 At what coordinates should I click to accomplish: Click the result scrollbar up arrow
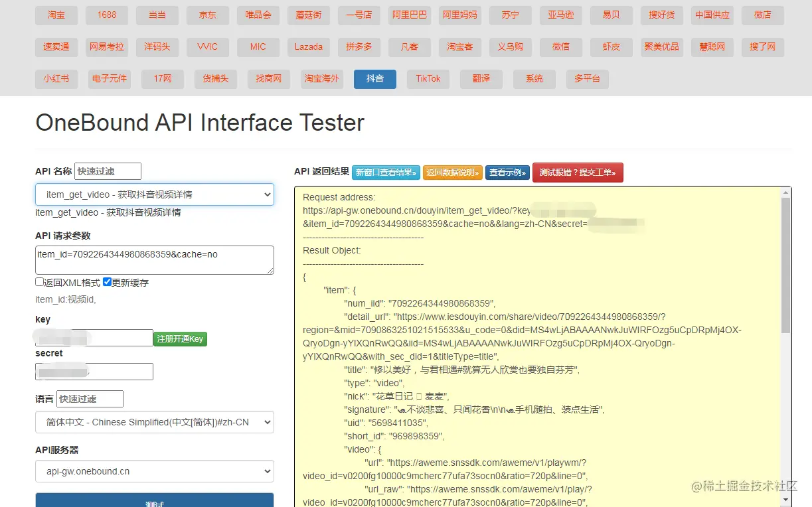(785, 192)
